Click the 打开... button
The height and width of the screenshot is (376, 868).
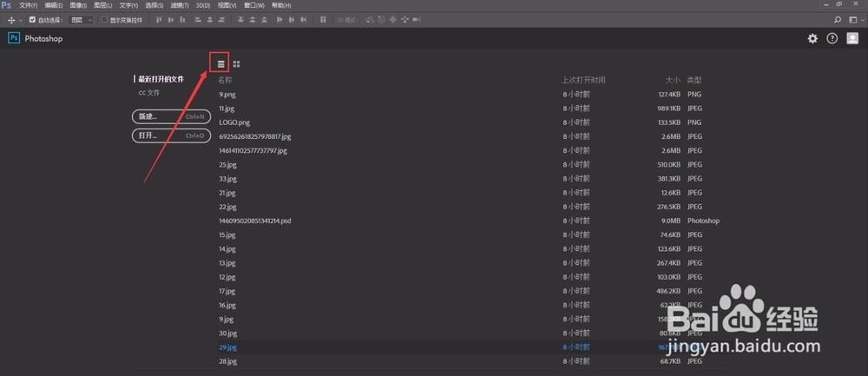point(171,135)
